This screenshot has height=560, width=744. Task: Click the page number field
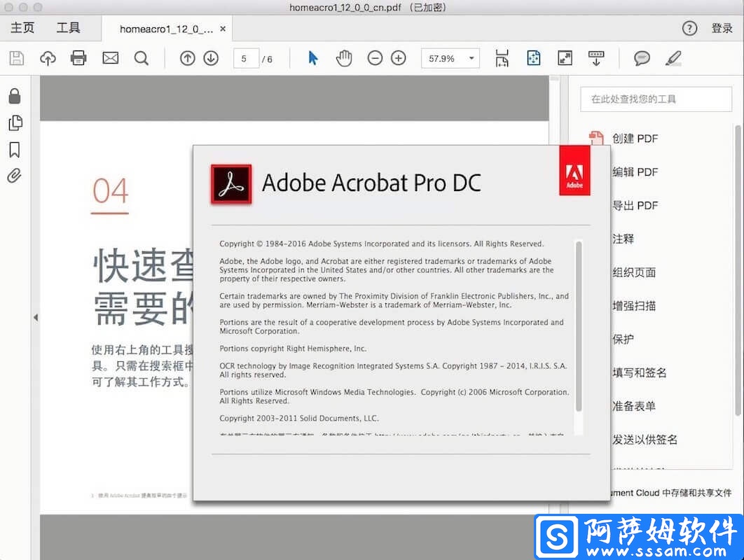246,59
